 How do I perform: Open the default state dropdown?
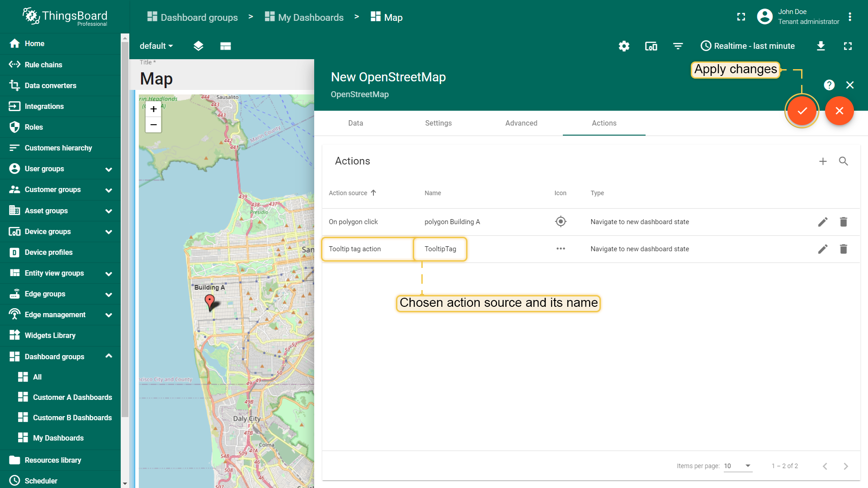(x=156, y=46)
